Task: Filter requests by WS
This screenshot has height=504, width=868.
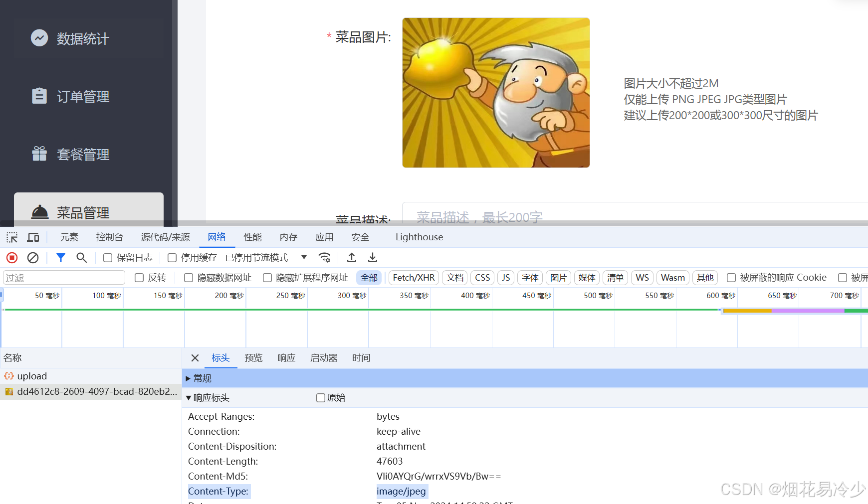Action: pyautogui.click(x=643, y=278)
